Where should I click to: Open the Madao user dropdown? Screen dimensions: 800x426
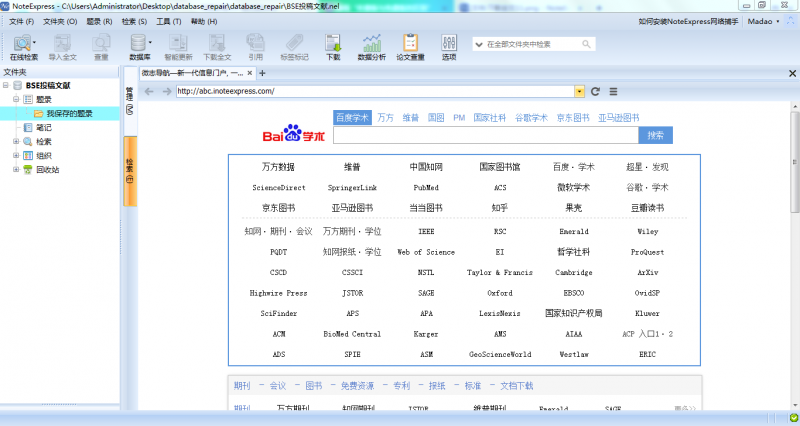[763, 21]
